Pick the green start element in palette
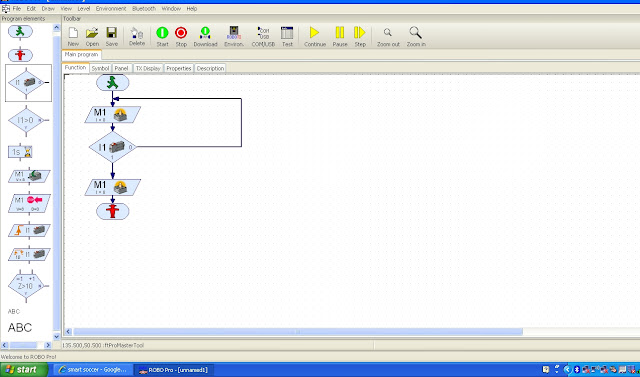 pos(20,31)
